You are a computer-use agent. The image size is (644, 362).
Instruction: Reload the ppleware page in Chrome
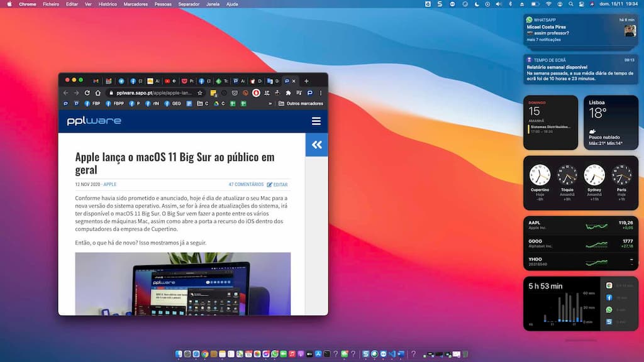click(x=87, y=93)
